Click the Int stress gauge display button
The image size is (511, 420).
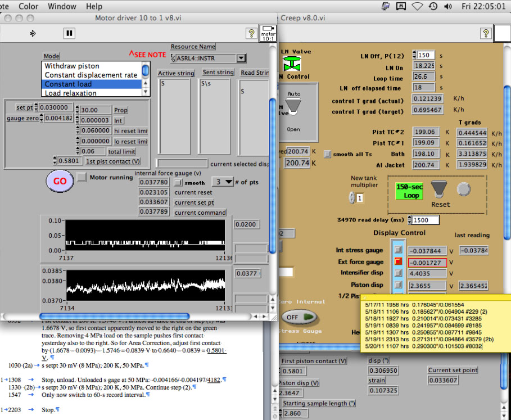399,250
